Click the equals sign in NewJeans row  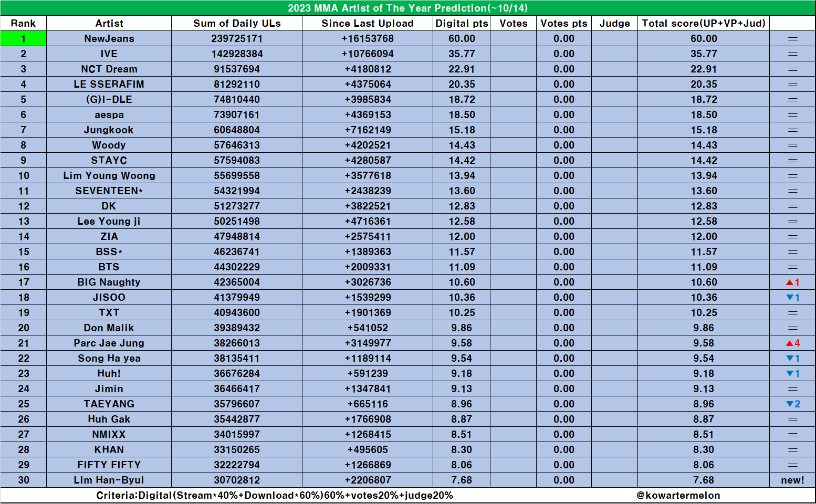[793, 39]
